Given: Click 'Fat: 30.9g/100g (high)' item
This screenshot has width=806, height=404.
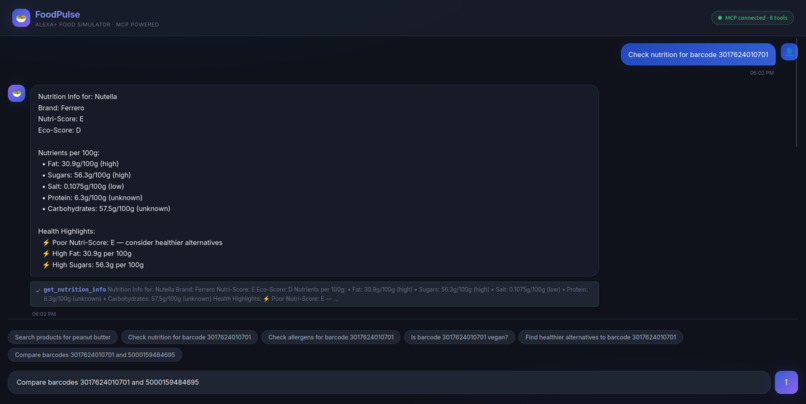Looking at the screenshot, I should tap(83, 164).
